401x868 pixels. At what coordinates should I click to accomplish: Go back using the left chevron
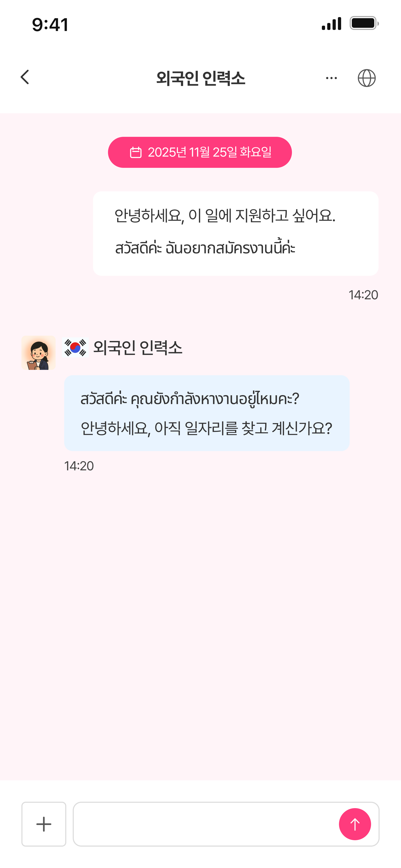coord(25,77)
